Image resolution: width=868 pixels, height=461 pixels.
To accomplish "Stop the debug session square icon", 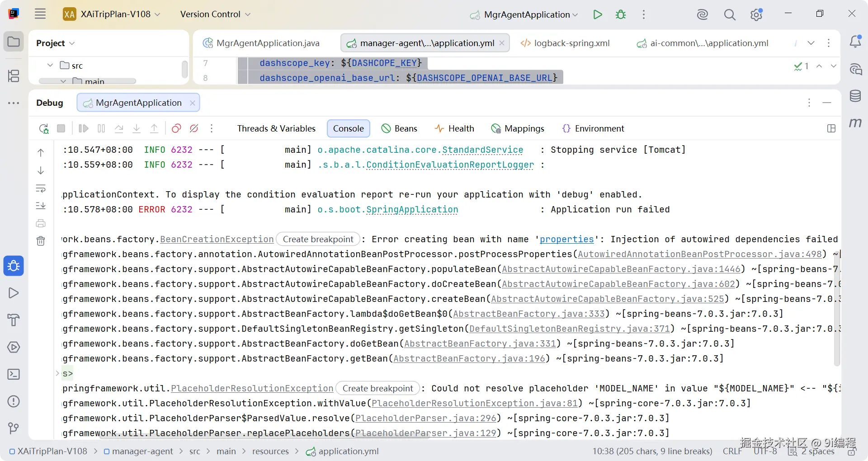I will [x=61, y=128].
